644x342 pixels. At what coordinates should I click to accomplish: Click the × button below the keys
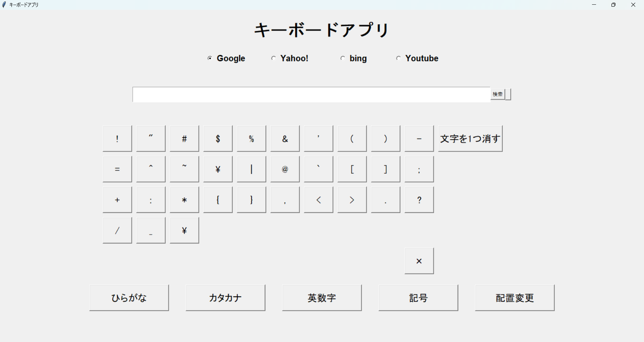pyautogui.click(x=419, y=261)
